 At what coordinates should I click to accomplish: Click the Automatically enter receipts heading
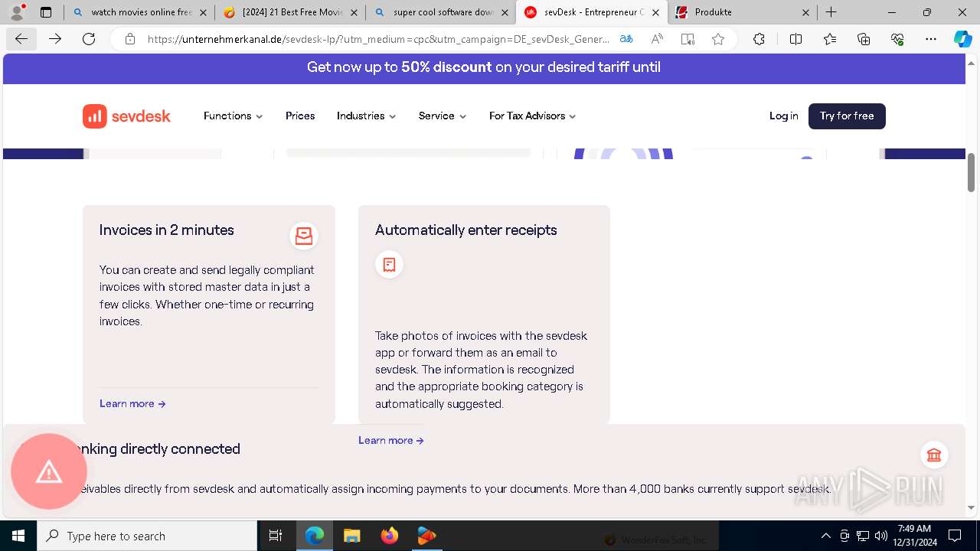pyautogui.click(x=466, y=230)
